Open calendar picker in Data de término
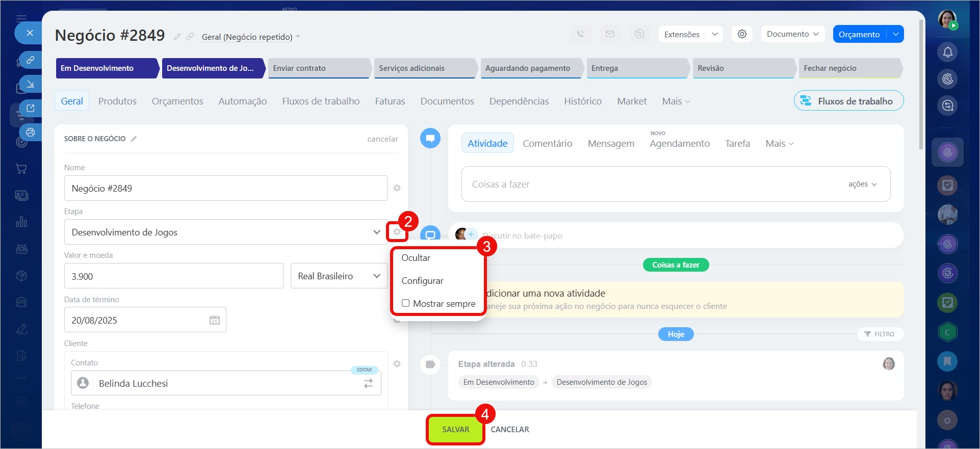The width and height of the screenshot is (980, 449). pyautogui.click(x=215, y=320)
